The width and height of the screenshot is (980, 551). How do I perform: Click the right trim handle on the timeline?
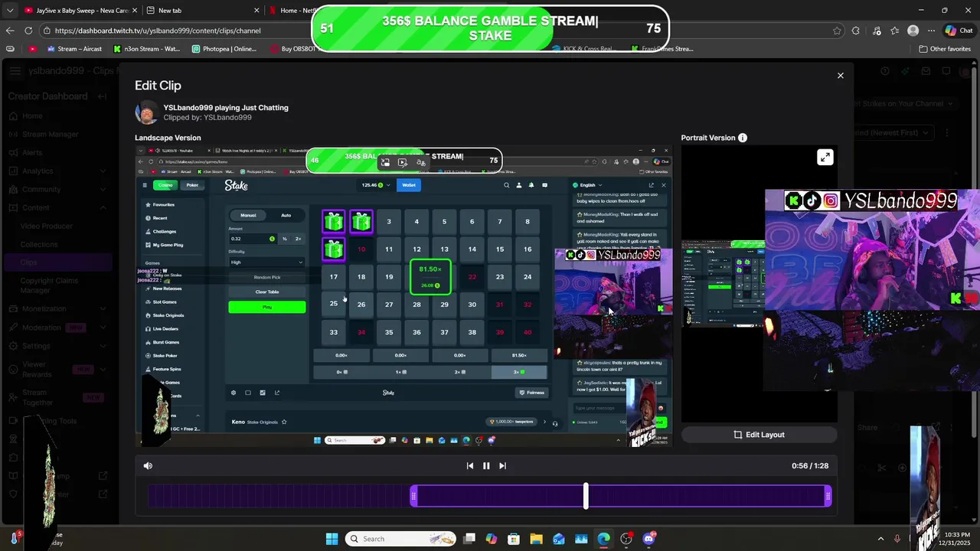[828, 496]
